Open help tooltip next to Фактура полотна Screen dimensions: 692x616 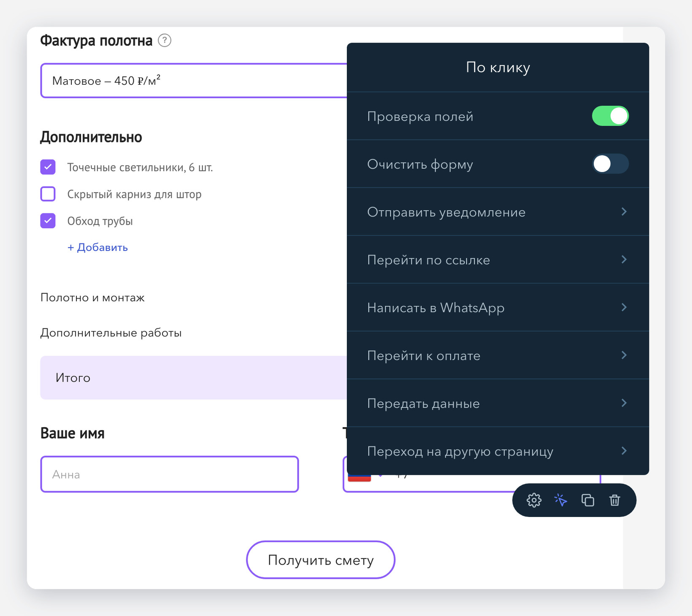pyautogui.click(x=165, y=40)
